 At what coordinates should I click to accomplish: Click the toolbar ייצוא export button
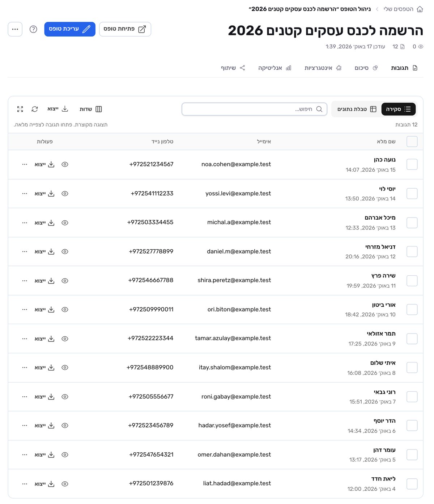(58, 109)
